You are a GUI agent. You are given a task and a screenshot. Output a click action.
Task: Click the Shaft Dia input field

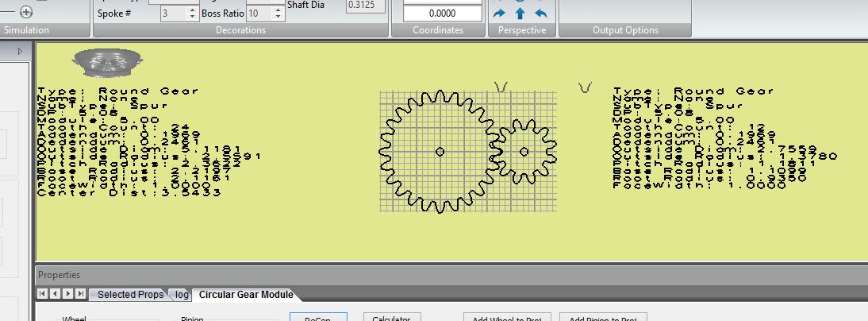[366, 6]
